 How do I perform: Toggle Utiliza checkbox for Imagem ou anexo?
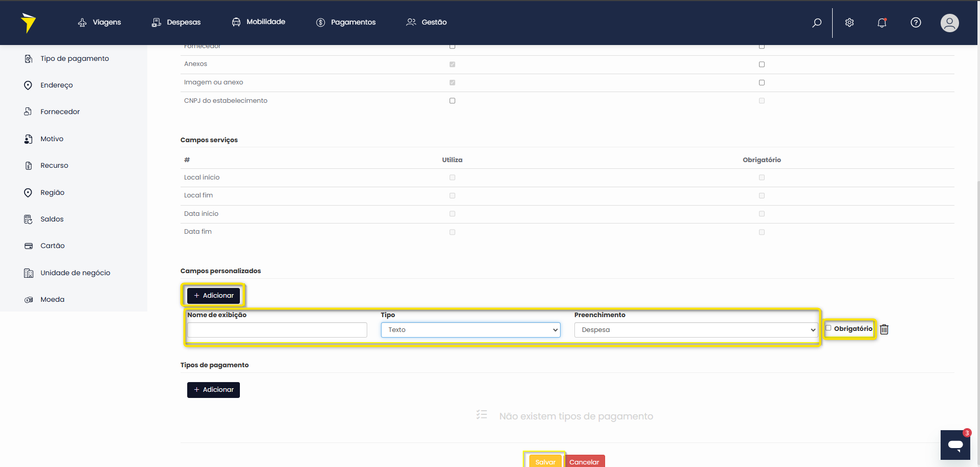pyautogui.click(x=452, y=82)
